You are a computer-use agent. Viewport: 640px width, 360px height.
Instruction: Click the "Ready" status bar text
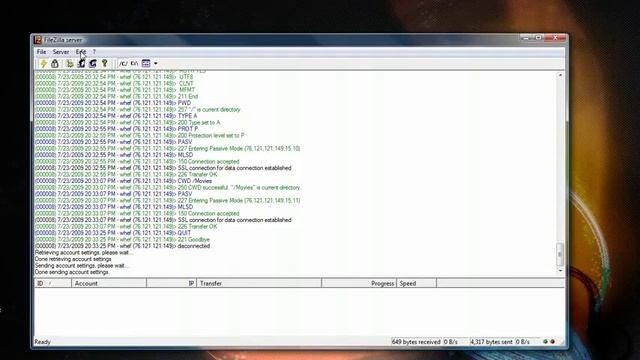(42, 342)
